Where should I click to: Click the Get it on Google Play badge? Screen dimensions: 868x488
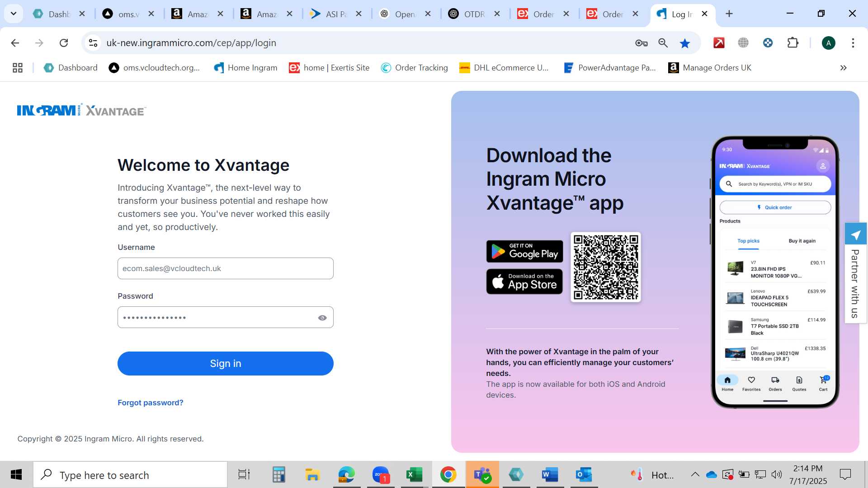click(x=524, y=251)
